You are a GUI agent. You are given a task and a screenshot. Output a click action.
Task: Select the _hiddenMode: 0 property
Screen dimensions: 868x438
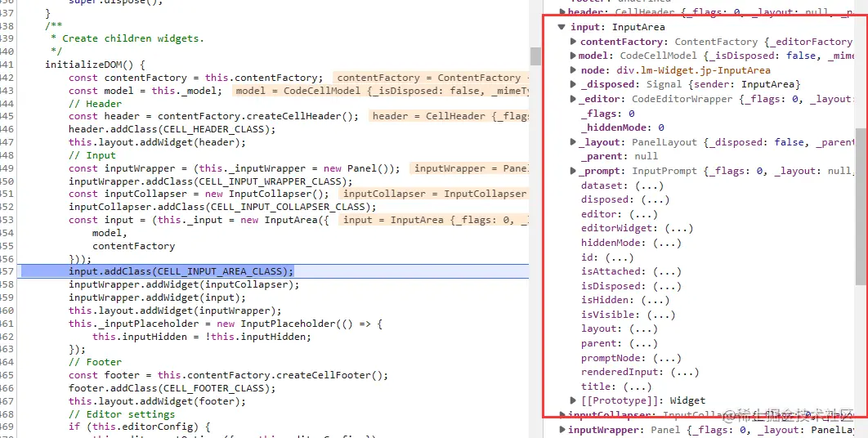pyautogui.click(x=622, y=127)
